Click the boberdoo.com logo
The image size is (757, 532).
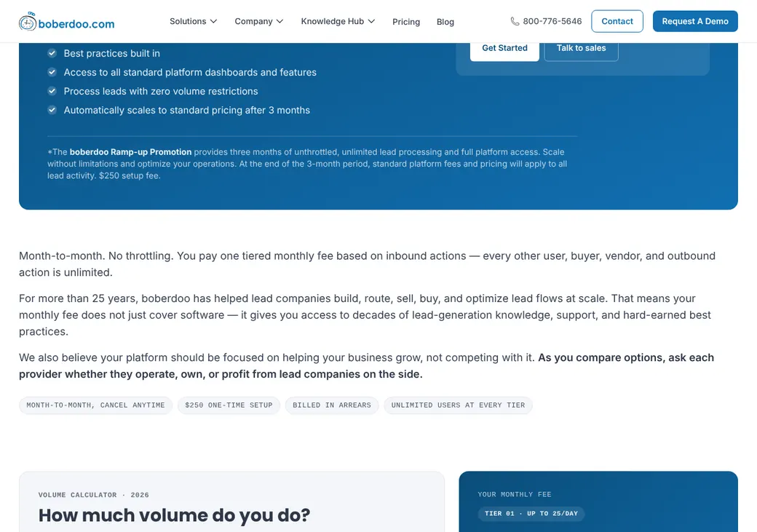click(x=67, y=22)
